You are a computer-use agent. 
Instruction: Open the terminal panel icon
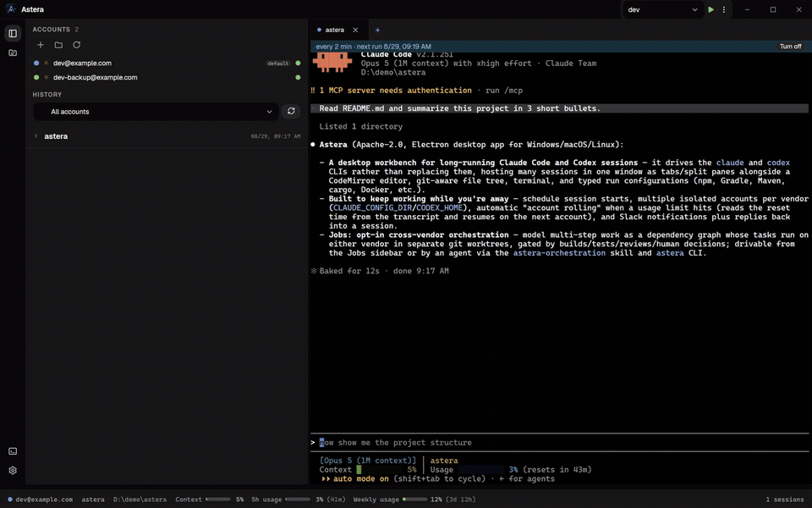point(13,451)
